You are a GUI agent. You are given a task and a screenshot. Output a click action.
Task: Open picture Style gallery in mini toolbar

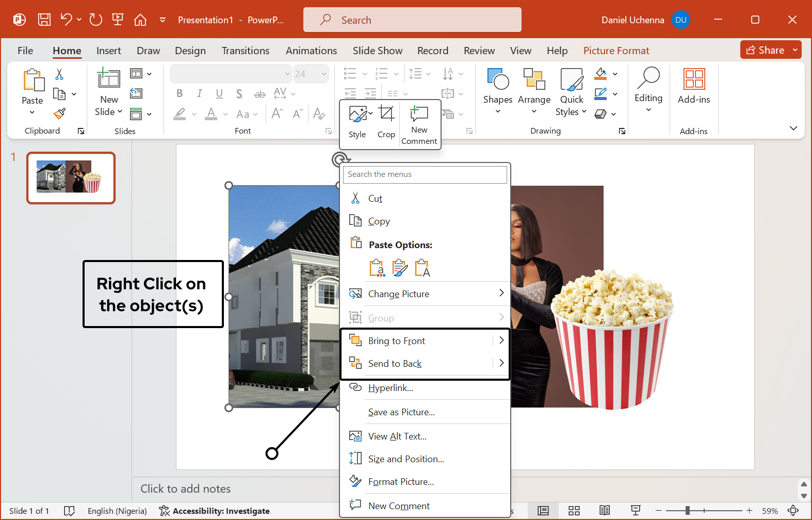tap(358, 122)
